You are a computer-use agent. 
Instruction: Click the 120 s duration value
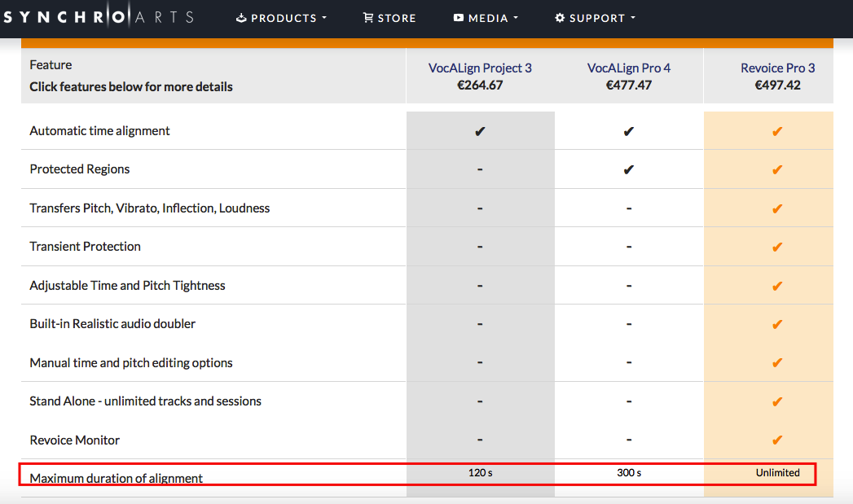(x=481, y=473)
